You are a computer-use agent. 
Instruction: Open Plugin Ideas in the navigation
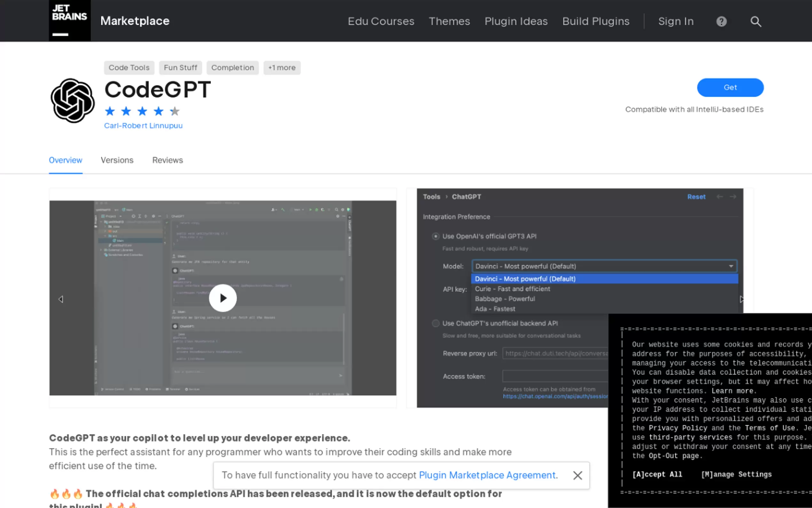(x=516, y=21)
